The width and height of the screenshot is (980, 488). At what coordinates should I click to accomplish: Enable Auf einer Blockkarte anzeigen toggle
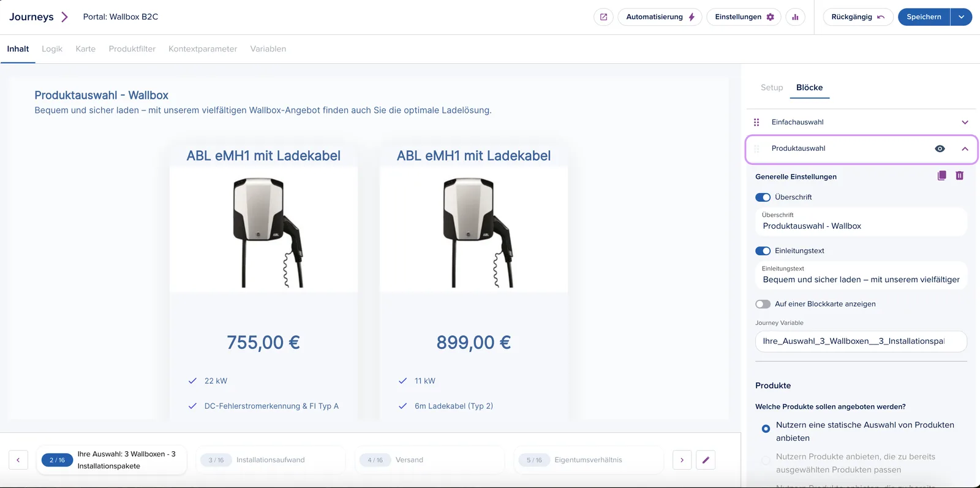pos(763,304)
